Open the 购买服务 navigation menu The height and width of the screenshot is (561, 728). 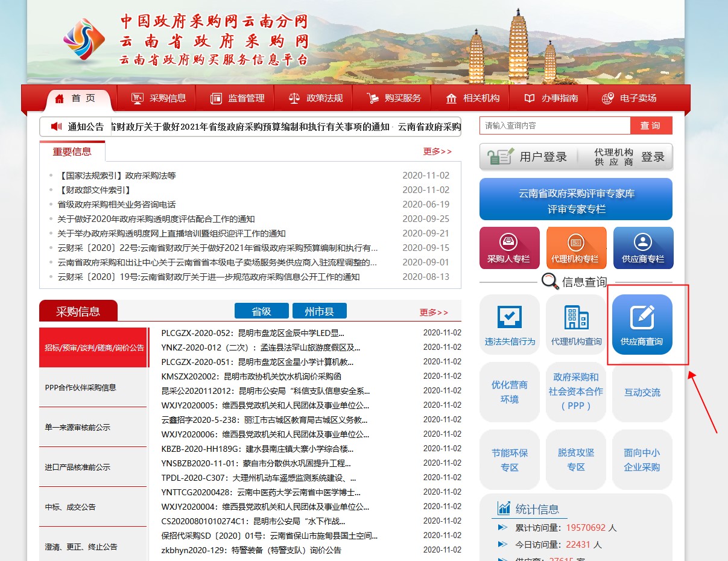(x=394, y=98)
